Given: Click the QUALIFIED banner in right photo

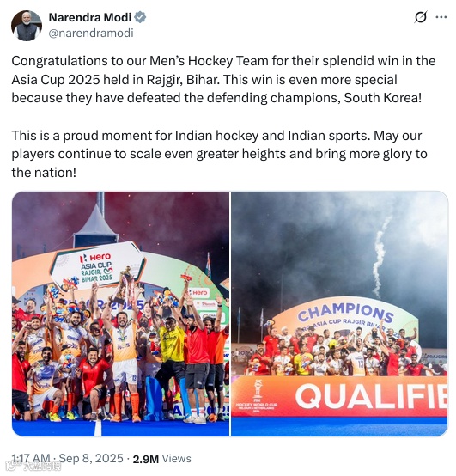Looking at the screenshot, I should tap(371, 396).
